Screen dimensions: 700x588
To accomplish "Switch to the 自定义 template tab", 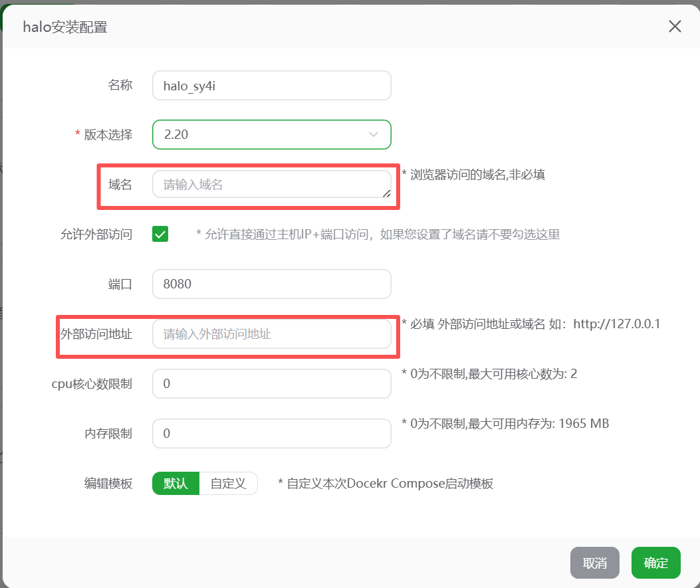I will click(229, 484).
